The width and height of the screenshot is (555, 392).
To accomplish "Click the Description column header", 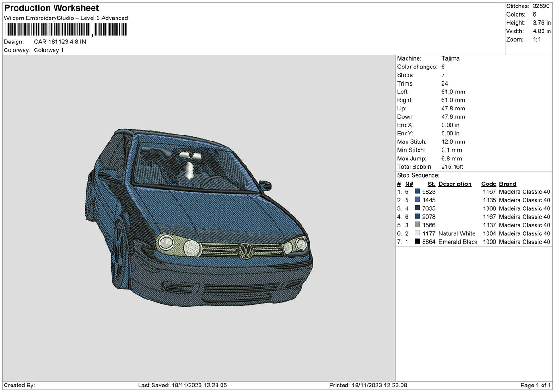I will (x=455, y=184).
